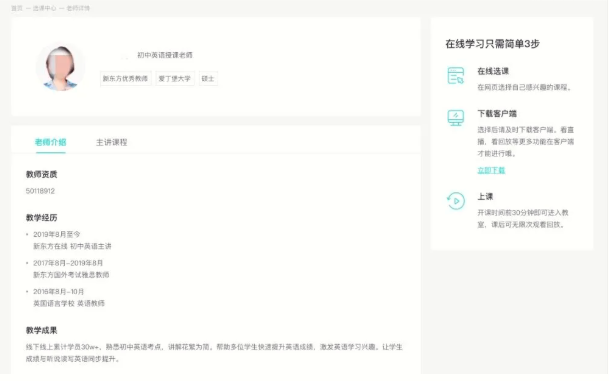609x381 pixels.
Task: Open the teacher's round avatar photo
Action: pyautogui.click(x=61, y=67)
